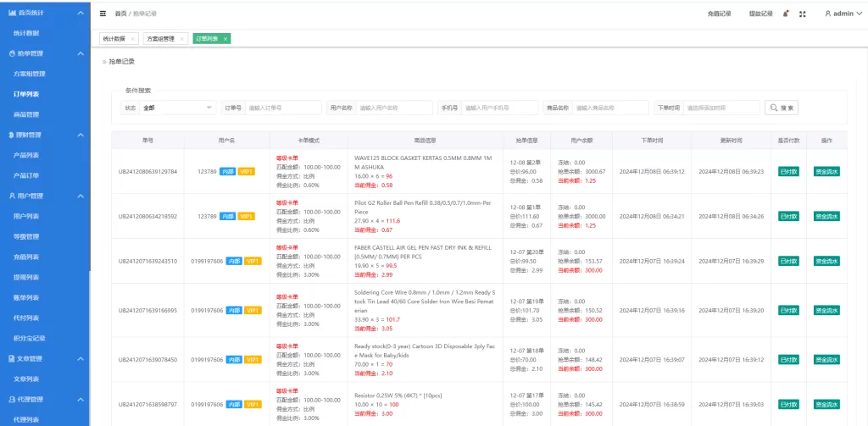Click the 首页 breadcrumb link
868x426 pixels.
pyautogui.click(x=120, y=14)
